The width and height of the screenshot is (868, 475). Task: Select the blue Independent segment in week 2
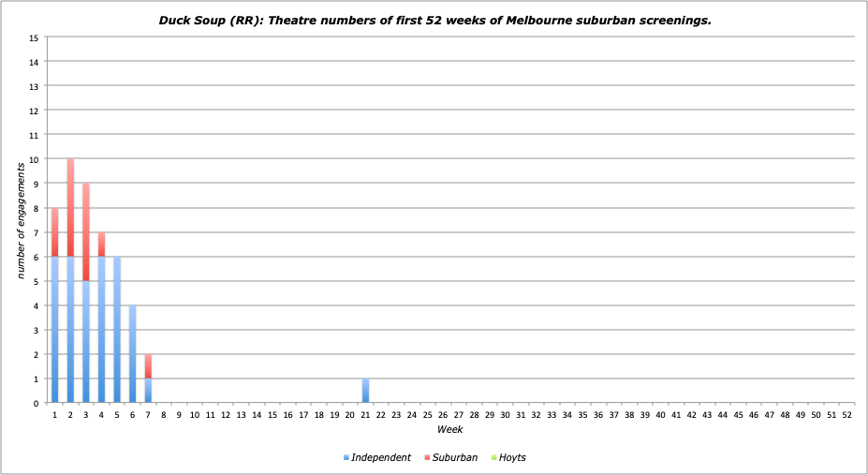[x=70, y=330]
